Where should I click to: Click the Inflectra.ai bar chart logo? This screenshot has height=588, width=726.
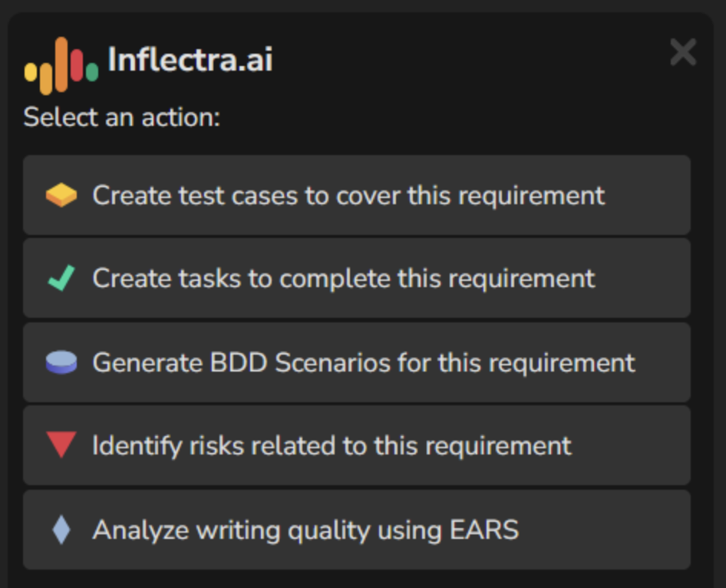click(x=61, y=65)
